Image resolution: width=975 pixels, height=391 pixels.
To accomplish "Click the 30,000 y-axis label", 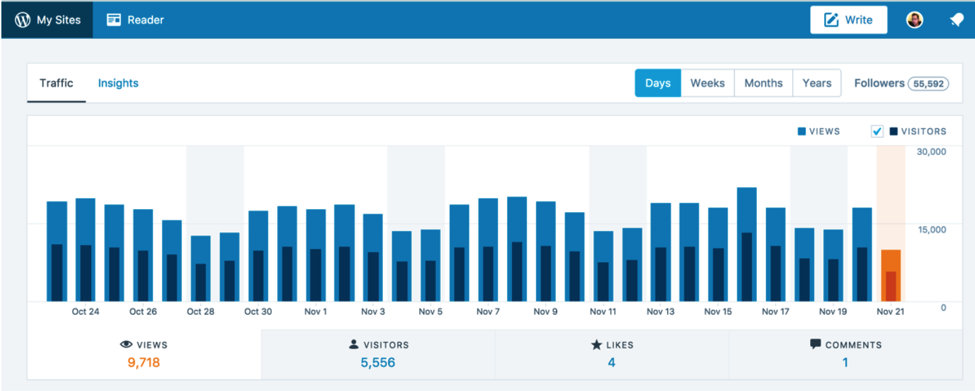I will pos(930,152).
